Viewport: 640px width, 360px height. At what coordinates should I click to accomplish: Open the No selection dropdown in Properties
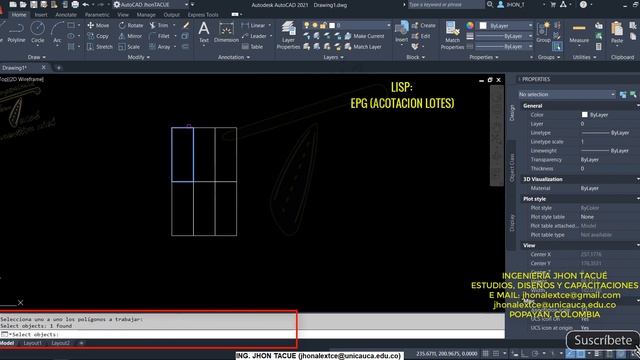point(567,94)
